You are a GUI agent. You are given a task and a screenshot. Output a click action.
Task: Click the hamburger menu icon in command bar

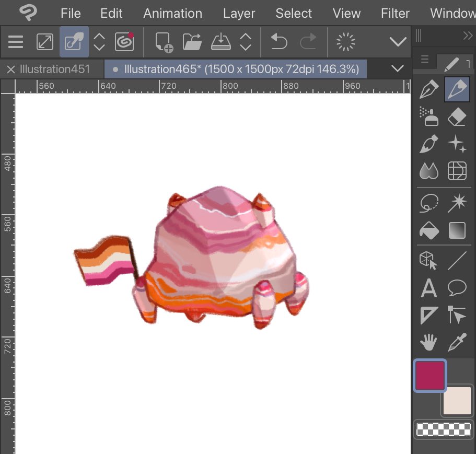coord(16,42)
